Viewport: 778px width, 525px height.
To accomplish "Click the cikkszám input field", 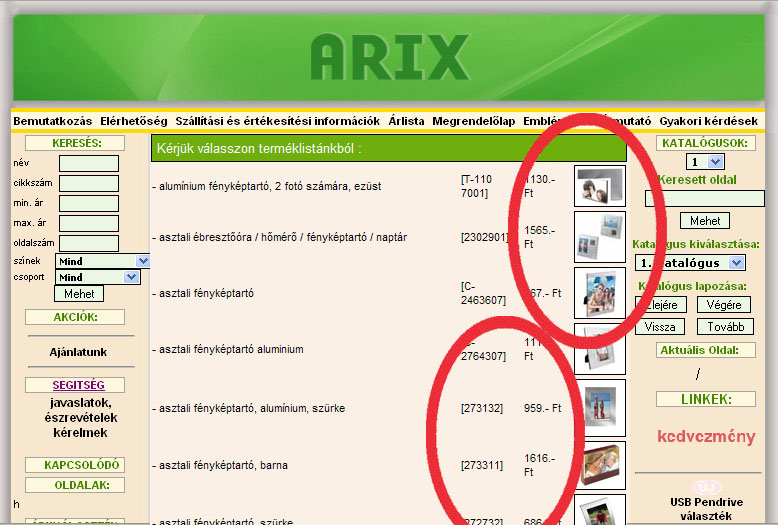I will (89, 183).
